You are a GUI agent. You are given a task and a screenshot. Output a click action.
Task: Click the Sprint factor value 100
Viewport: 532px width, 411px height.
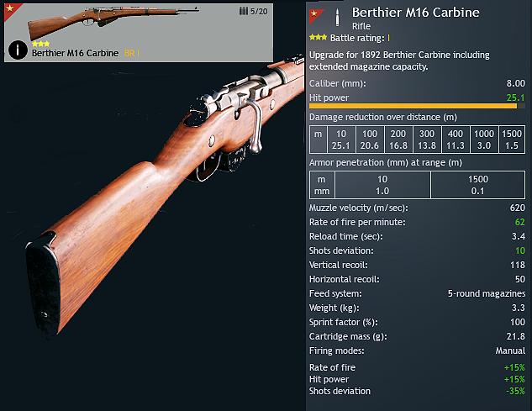click(518, 322)
